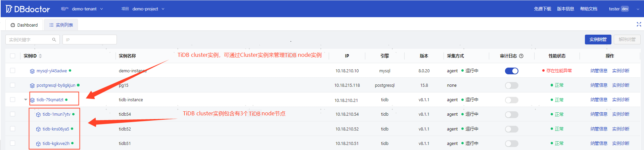This screenshot has width=644, height=150.
Task: Click 纳管信息 for postgresql 10.18.215.118
Action: tap(599, 85)
